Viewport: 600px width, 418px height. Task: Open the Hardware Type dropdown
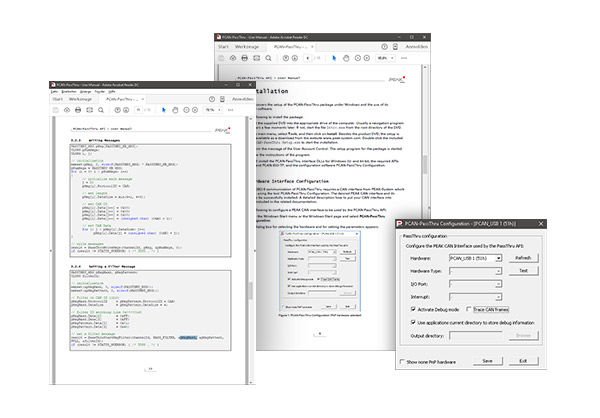[x=475, y=271]
